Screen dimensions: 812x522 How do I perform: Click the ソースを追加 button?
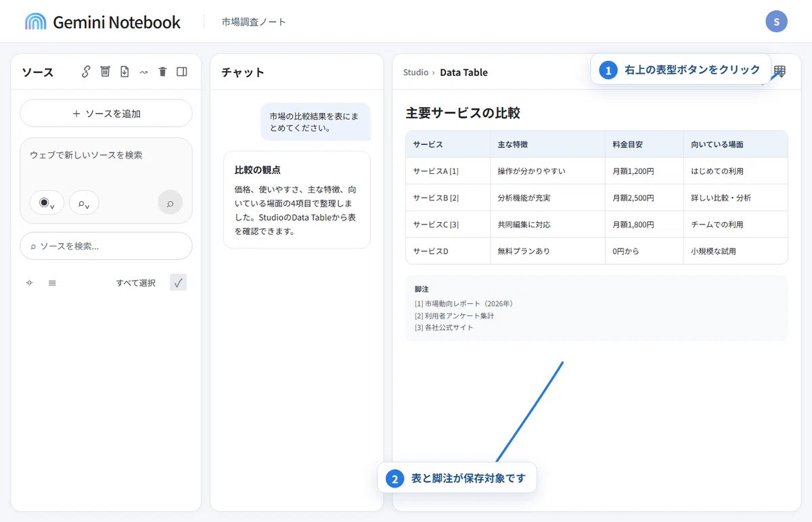106,113
